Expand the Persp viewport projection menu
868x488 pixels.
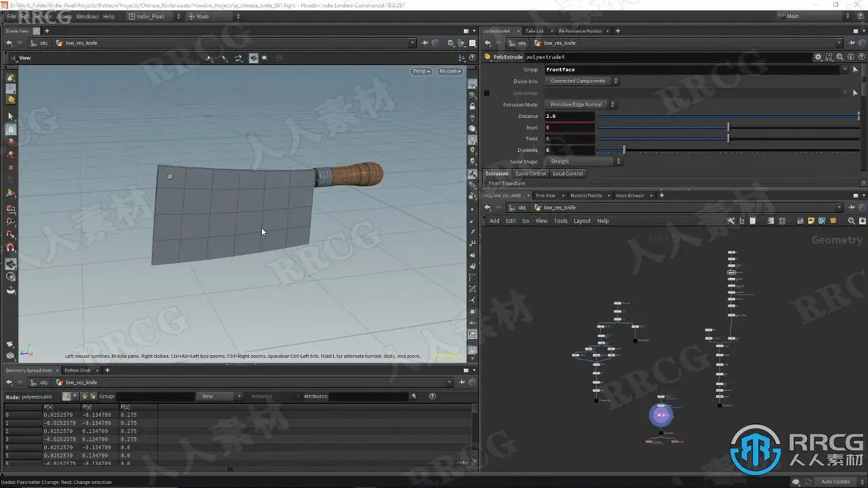tap(420, 71)
